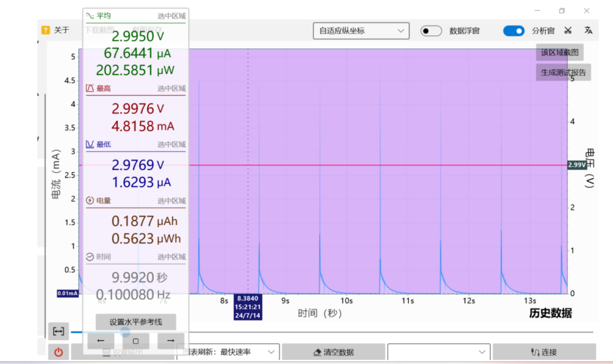613x364 pixels.
Task: Click 选中区域 next to 电量
Action: (x=172, y=201)
